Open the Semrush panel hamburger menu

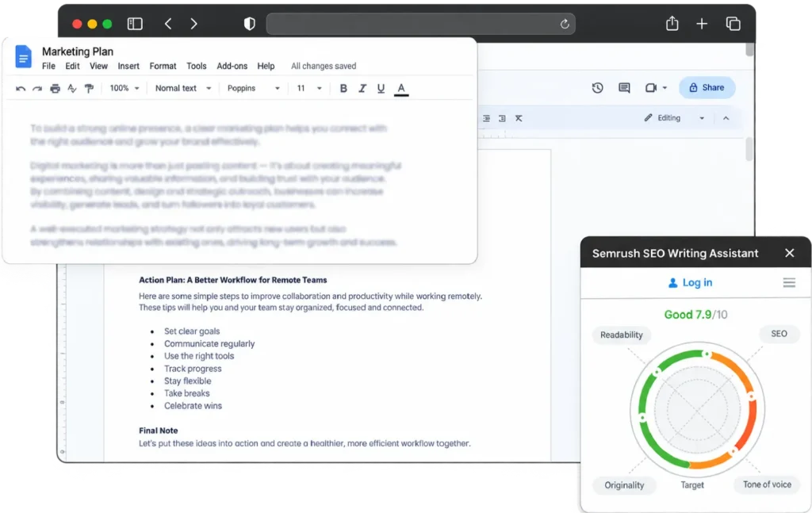pyautogui.click(x=789, y=282)
